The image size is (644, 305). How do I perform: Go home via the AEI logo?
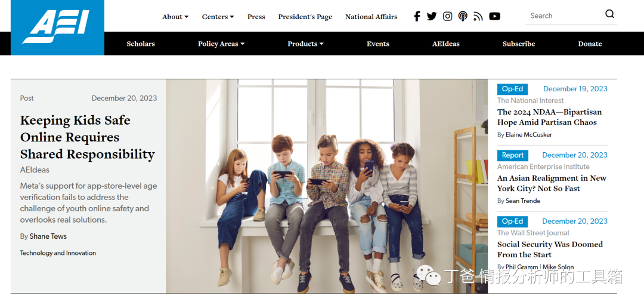pos(57,27)
